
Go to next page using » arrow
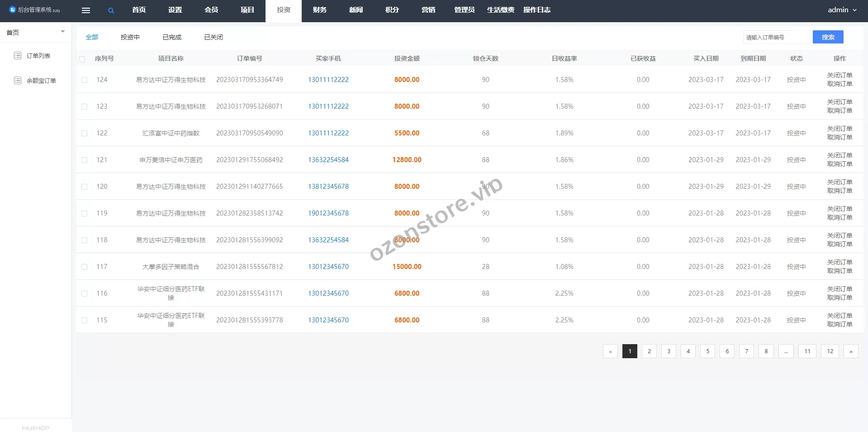pyautogui.click(x=850, y=351)
